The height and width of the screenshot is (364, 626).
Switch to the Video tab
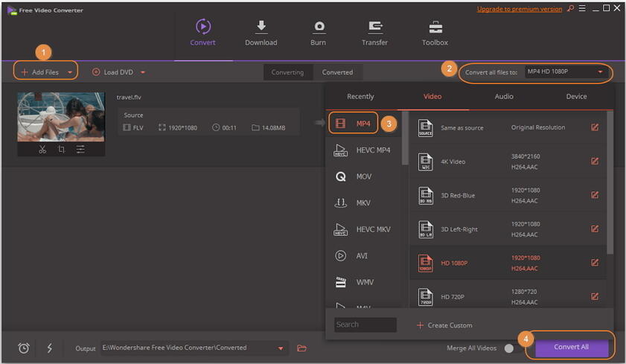(432, 97)
